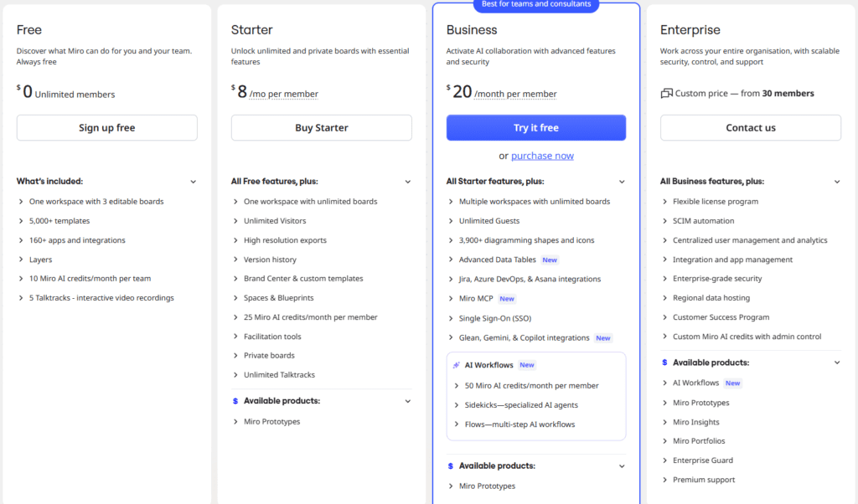Collapse All Starter features, plus list

click(622, 182)
